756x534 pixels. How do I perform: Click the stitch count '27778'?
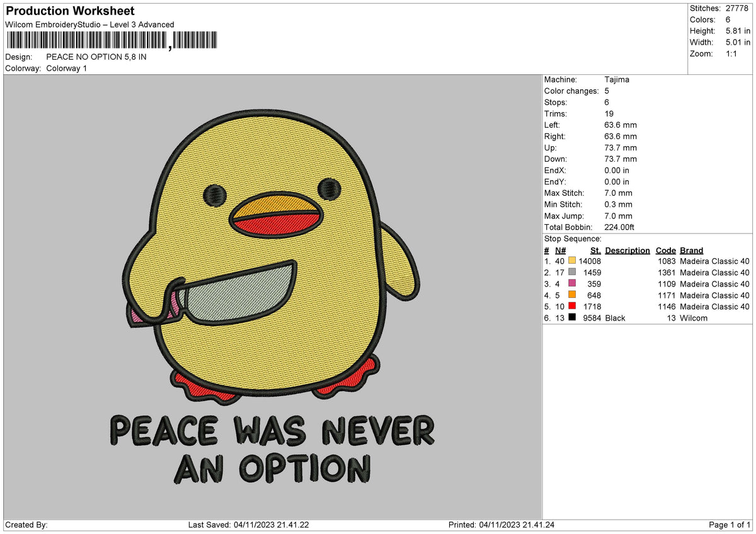[738, 8]
